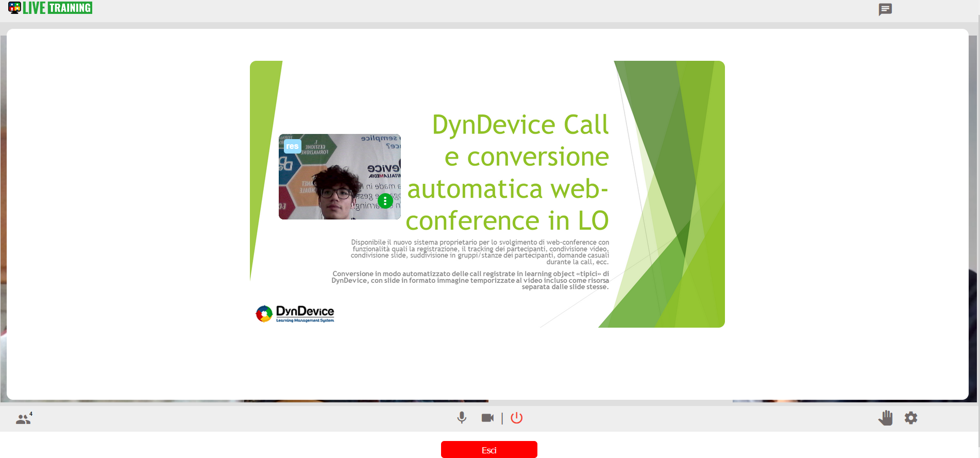Click slide title 'DynDevice Call'

tap(520, 125)
